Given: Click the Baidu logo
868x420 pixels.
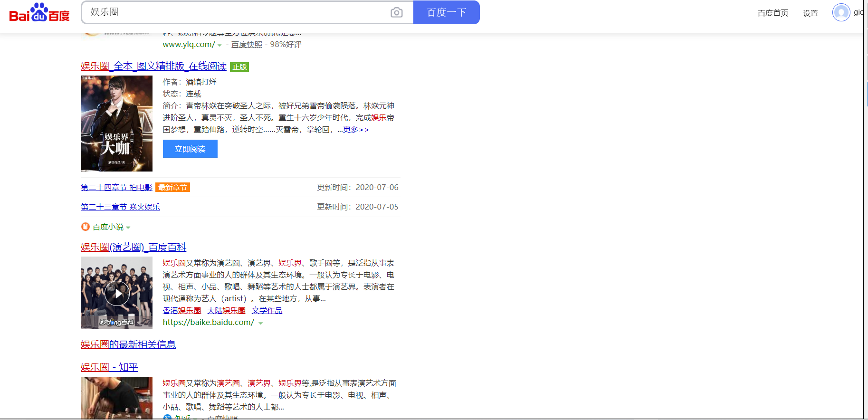Looking at the screenshot, I should click(39, 13).
